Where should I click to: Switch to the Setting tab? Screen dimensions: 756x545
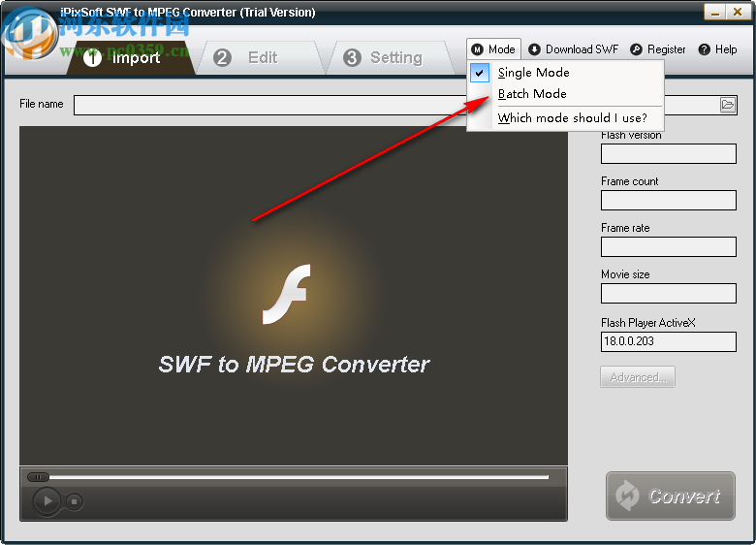tap(390, 58)
